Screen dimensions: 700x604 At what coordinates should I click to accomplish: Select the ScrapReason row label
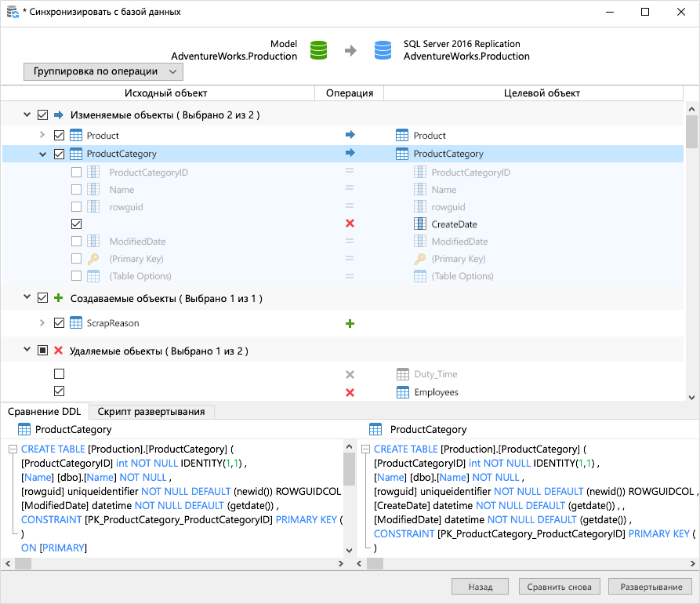[x=113, y=323]
